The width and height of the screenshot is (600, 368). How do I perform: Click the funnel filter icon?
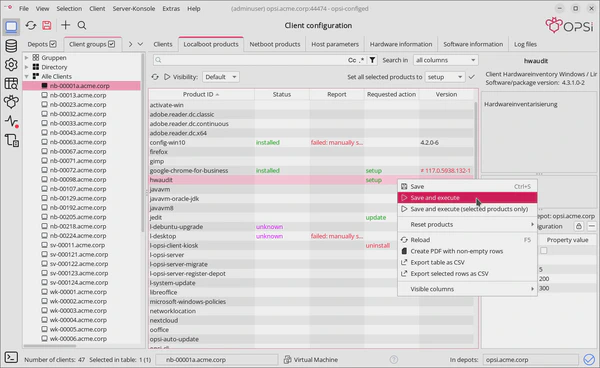[372, 60]
